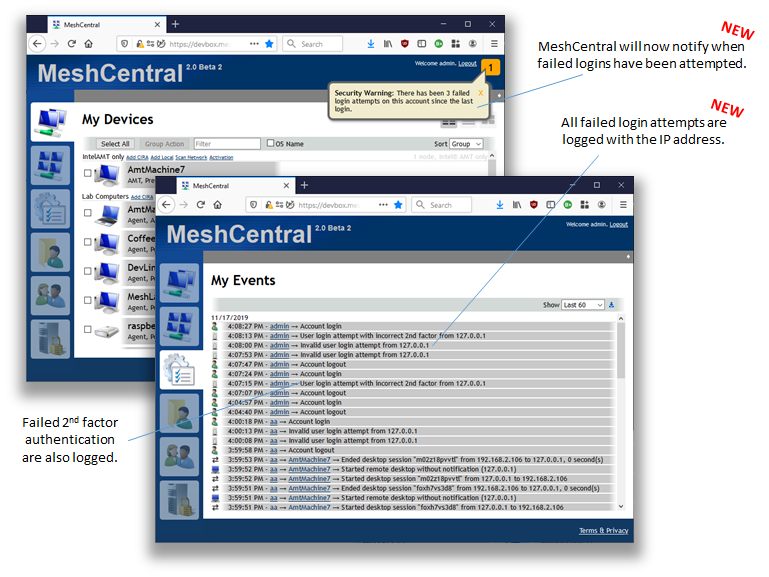Click the Select All button
Viewport: 769px width, 577px height.
pyautogui.click(x=115, y=144)
